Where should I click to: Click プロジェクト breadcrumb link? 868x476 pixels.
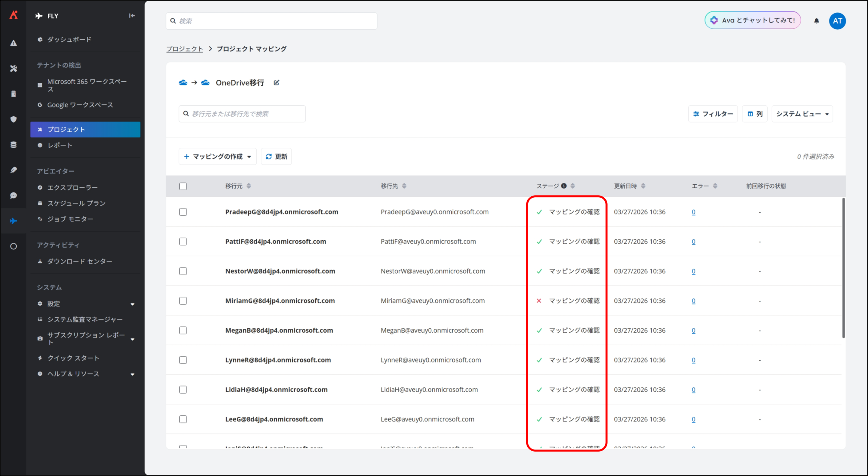pos(184,49)
